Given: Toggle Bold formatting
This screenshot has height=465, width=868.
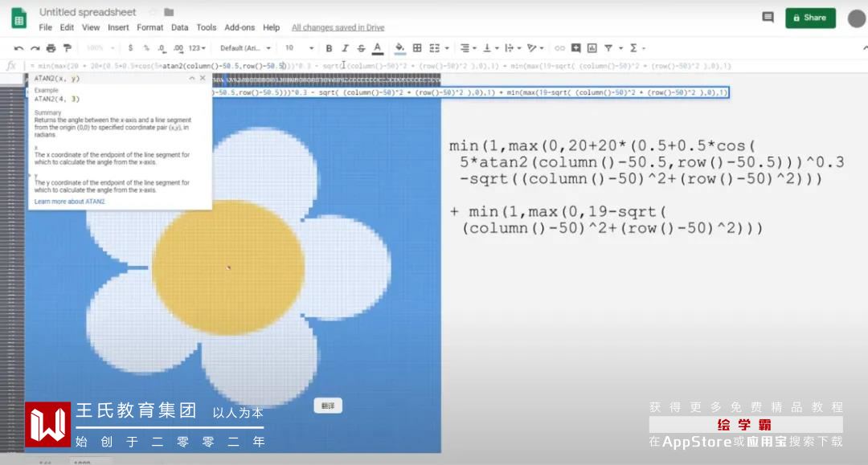Looking at the screenshot, I should 329,49.
